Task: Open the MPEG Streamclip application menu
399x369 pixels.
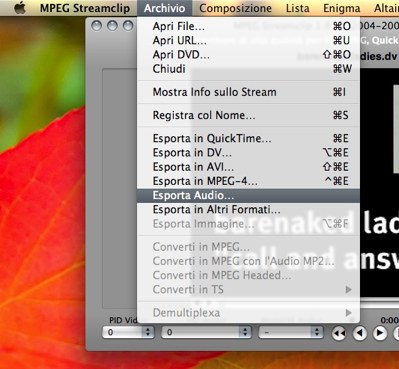Action: [x=85, y=8]
